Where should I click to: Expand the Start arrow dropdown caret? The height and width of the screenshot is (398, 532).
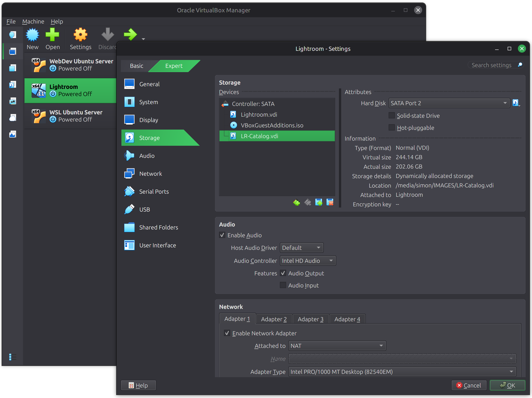click(143, 39)
